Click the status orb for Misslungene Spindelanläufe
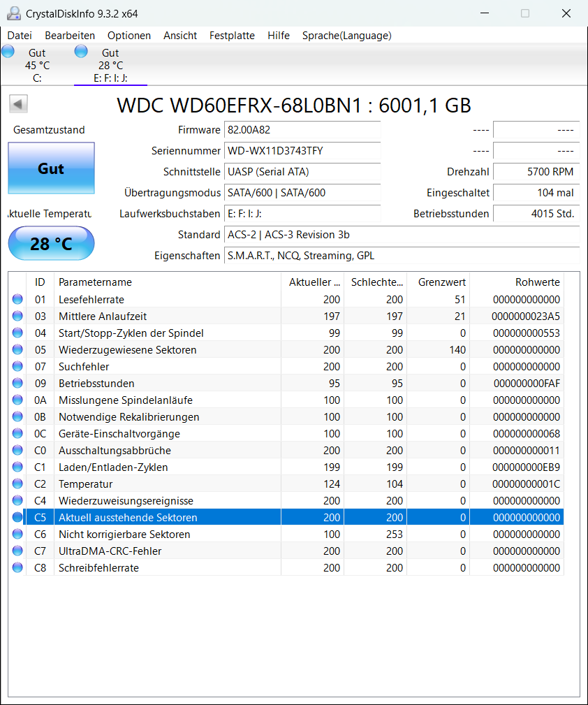 pos(17,400)
